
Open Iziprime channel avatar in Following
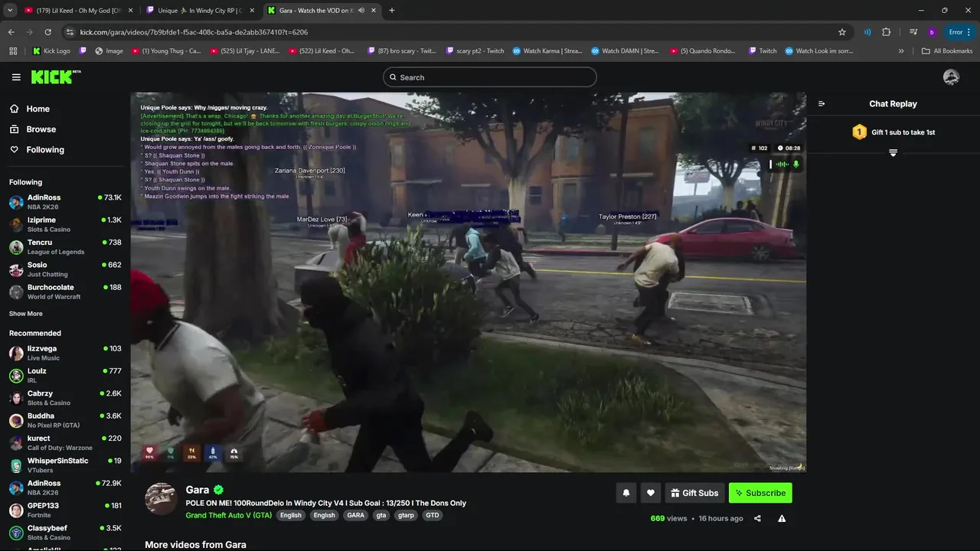coord(16,224)
